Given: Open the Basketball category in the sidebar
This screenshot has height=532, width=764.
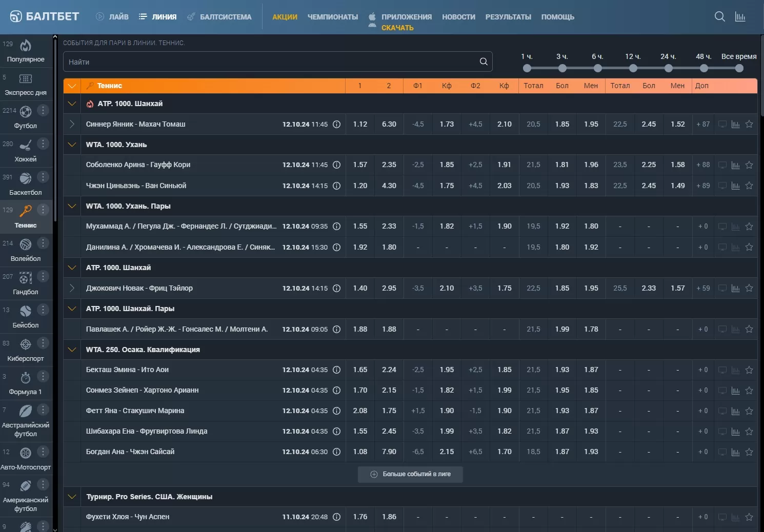Looking at the screenshot, I should [25, 183].
